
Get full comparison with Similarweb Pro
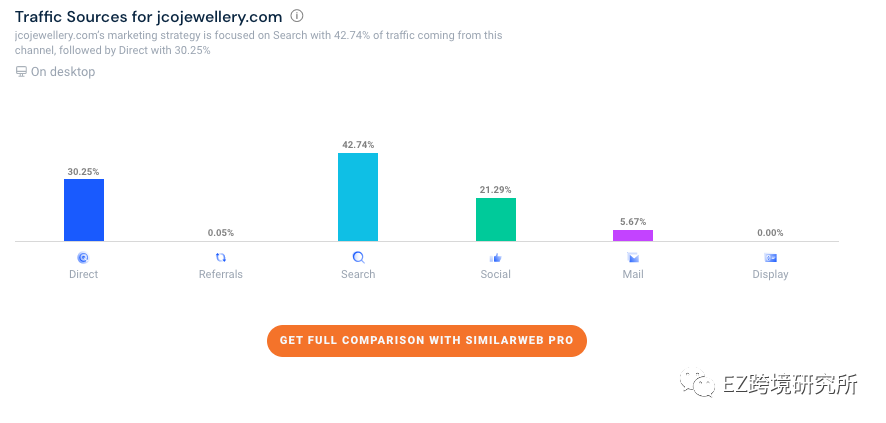point(427,341)
